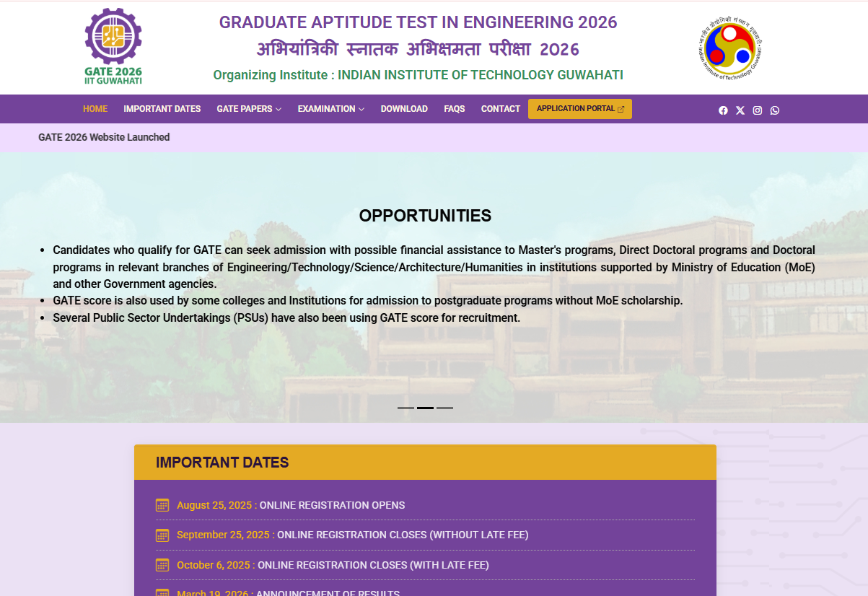
Task: Open the DOWNLOAD nav item
Action: [404, 109]
